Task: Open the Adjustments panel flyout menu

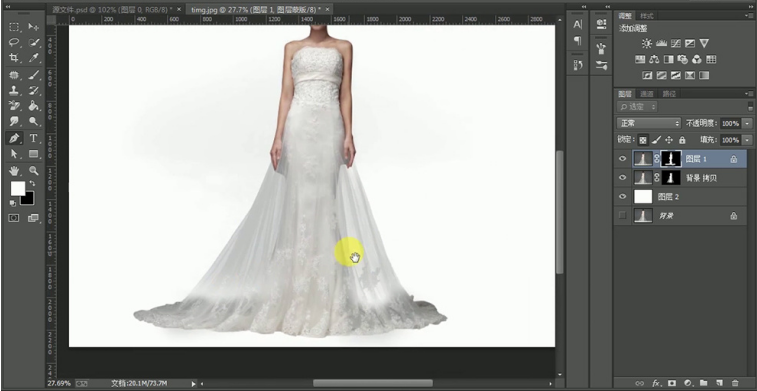Action: (749, 16)
